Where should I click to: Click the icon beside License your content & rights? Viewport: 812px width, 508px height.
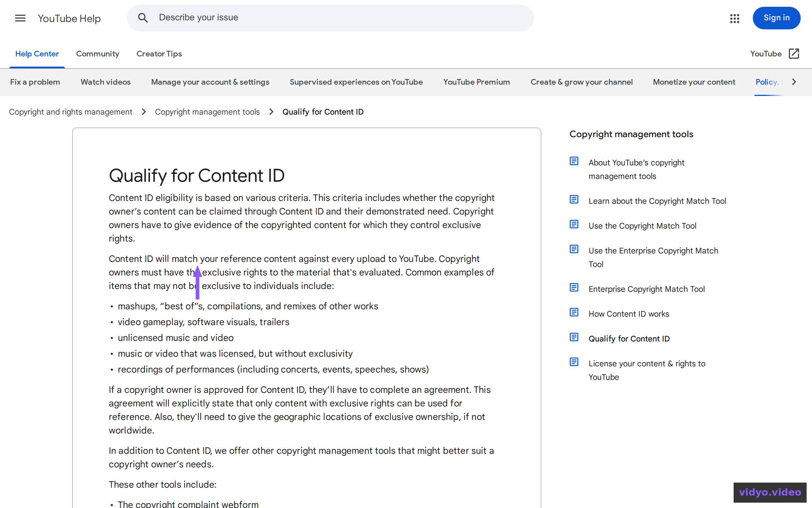pyautogui.click(x=574, y=362)
